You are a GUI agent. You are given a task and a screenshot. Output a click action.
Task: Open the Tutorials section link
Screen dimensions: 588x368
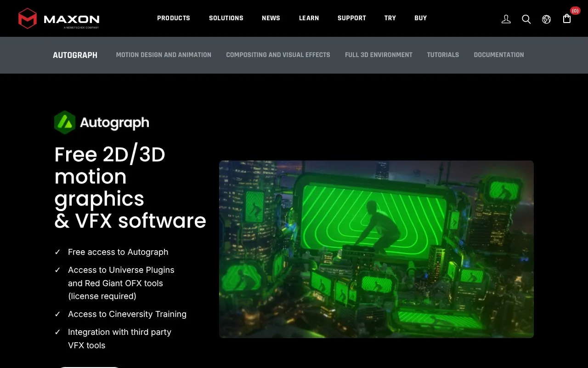coord(443,55)
